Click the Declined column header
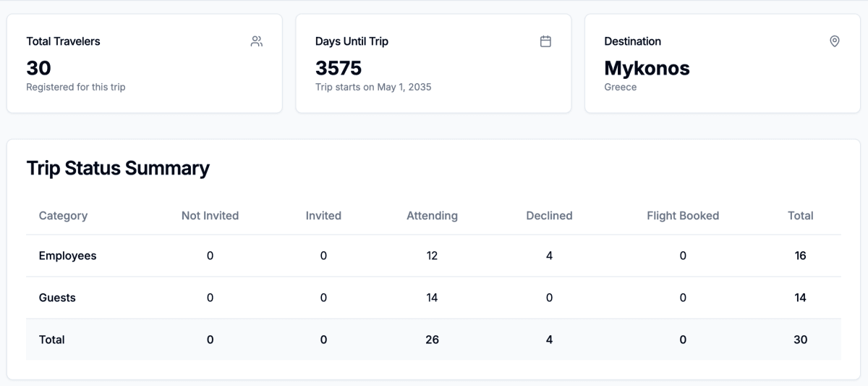The width and height of the screenshot is (868, 386). coord(549,215)
